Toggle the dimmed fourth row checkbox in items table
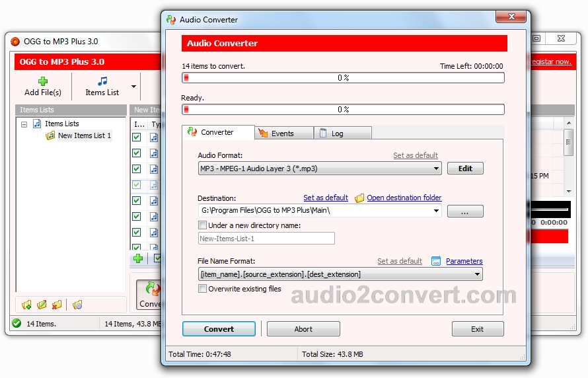This screenshot has width=588, height=378. pyautogui.click(x=137, y=185)
